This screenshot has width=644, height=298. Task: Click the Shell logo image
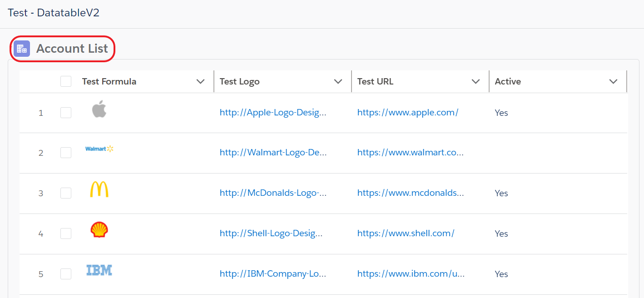pos(99,230)
